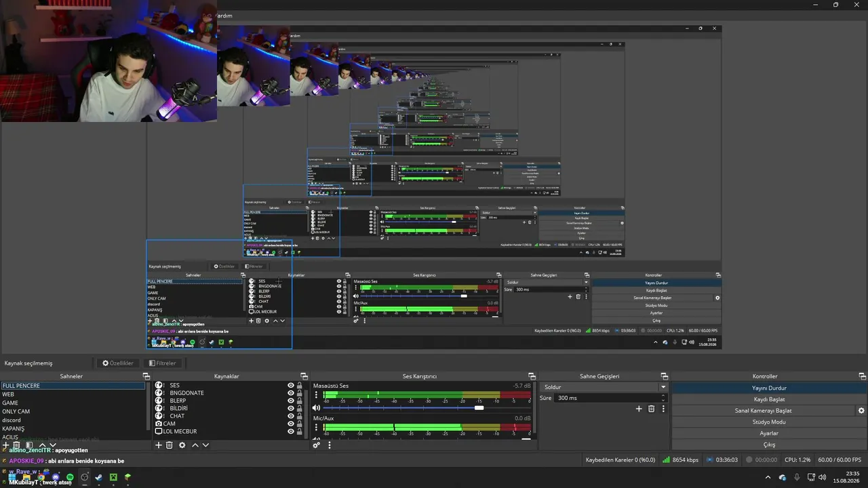Add a new scene with the plus icon

(x=6, y=445)
